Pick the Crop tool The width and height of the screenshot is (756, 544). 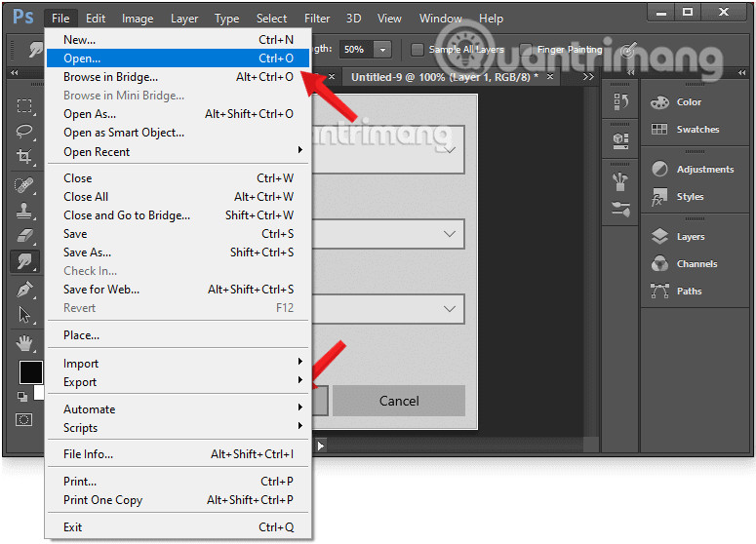point(24,157)
